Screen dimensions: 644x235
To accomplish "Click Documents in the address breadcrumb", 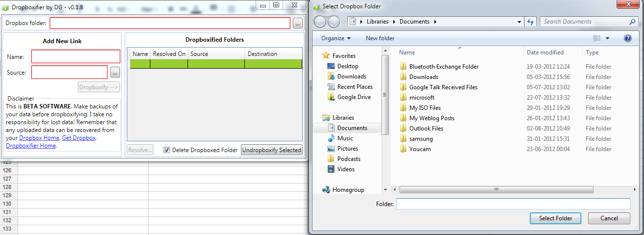I will pos(414,22).
